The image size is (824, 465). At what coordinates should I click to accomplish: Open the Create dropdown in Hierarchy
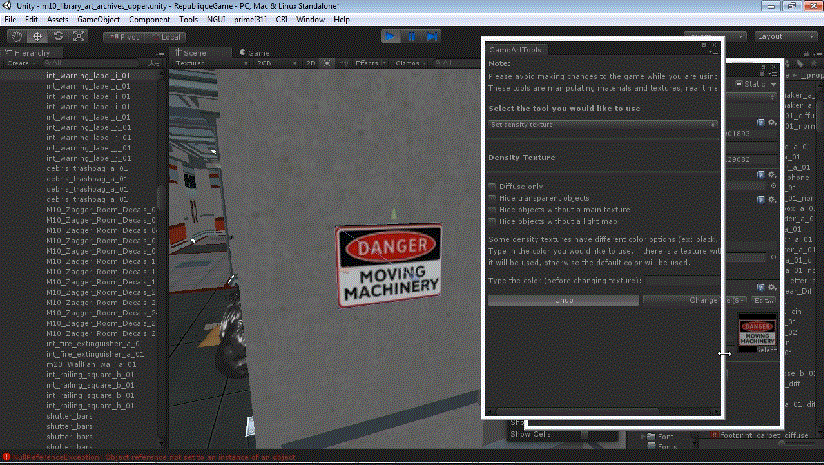[x=21, y=64]
